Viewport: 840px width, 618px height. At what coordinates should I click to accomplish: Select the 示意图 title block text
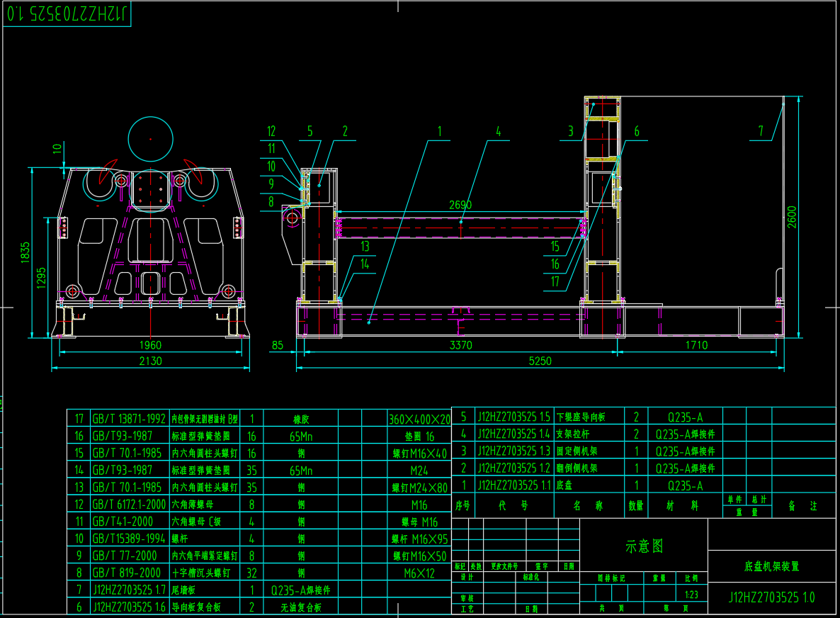(x=644, y=546)
